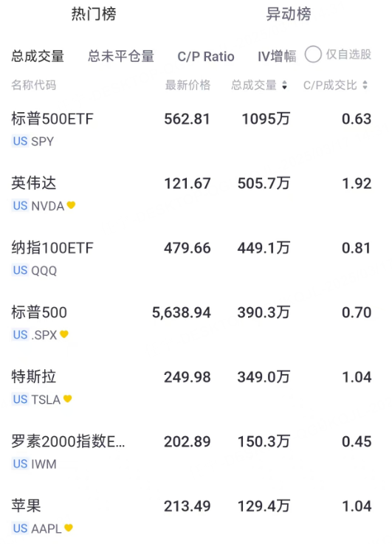
Task: Select the 总未平仓量 filter
Action: pos(121,56)
